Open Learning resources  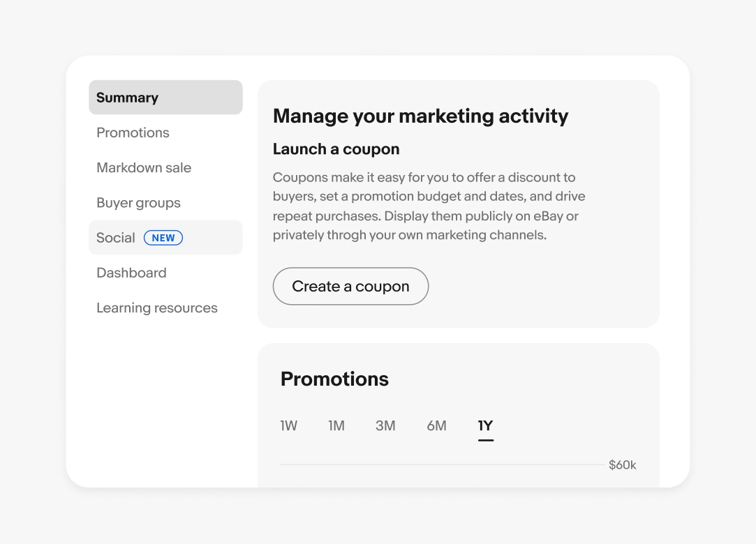tap(157, 308)
